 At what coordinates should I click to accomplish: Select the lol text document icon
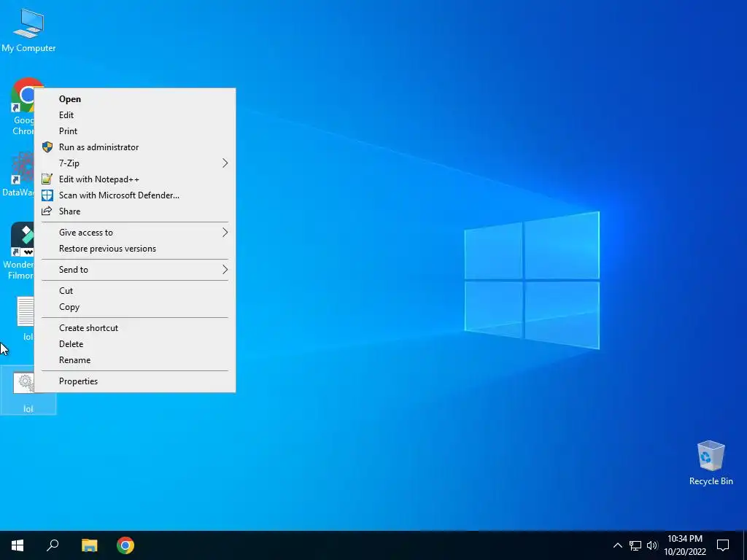click(x=26, y=319)
